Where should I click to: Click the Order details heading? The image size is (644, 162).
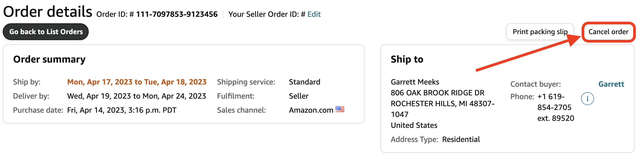pyautogui.click(x=48, y=12)
